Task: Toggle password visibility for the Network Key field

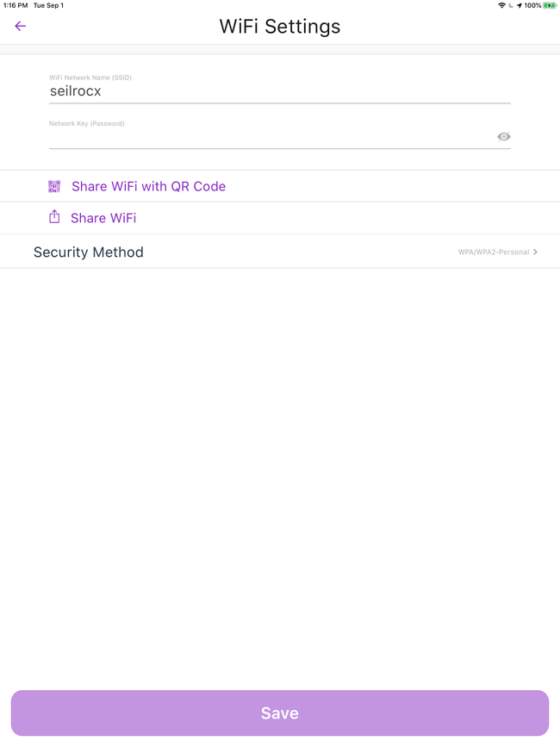Action: (x=503, y=136)
